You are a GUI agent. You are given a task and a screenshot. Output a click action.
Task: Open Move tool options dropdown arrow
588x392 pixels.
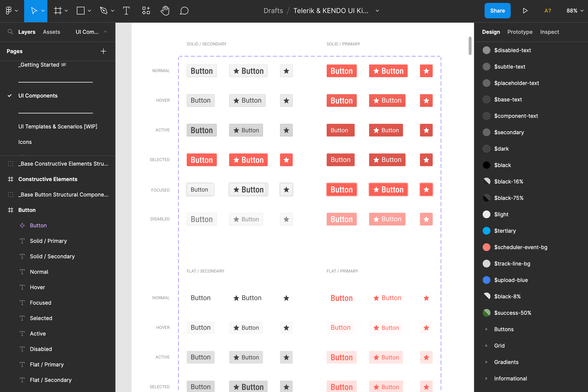[x=43, y=11]
